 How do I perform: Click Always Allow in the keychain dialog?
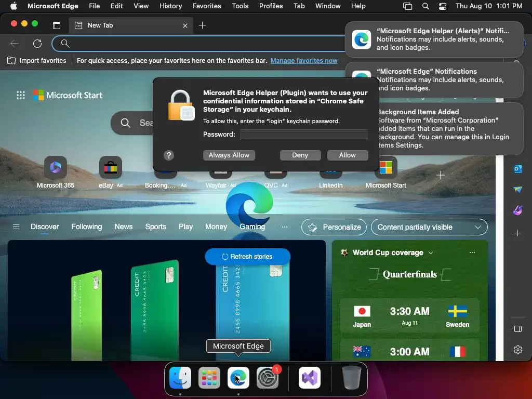tap(229, 155)
